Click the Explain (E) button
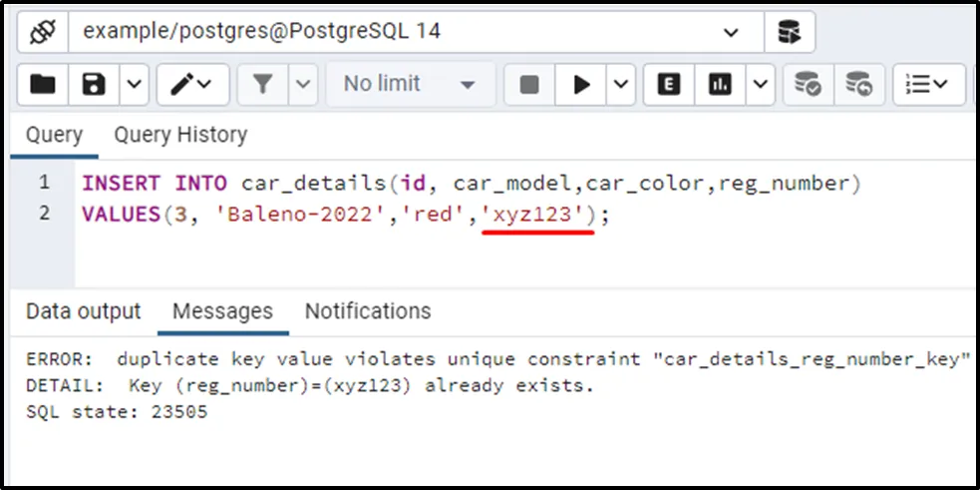The width and height of the screenshot is (980, 490). 669,85
